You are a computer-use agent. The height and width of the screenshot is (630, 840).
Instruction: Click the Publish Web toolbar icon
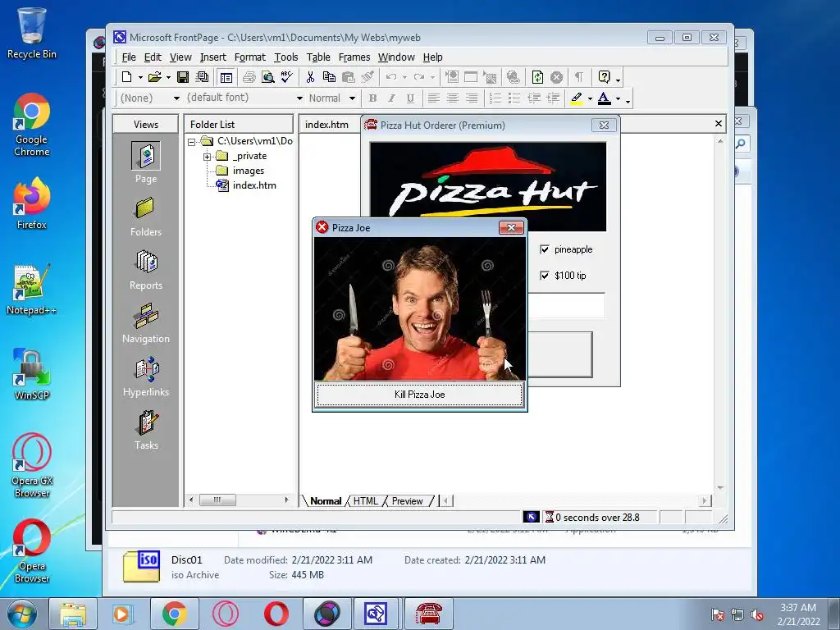pos(202,77)
